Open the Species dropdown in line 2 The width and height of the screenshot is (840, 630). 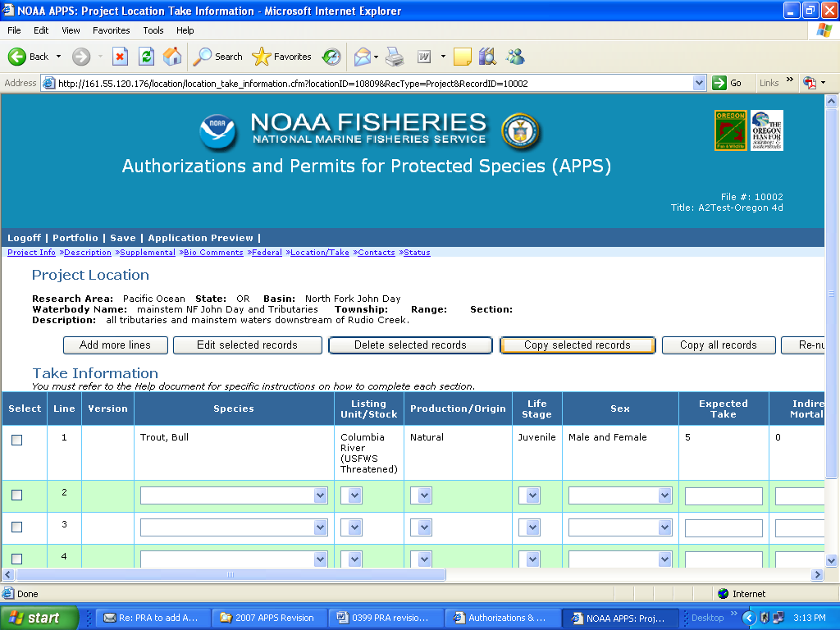tap(235, 495)
